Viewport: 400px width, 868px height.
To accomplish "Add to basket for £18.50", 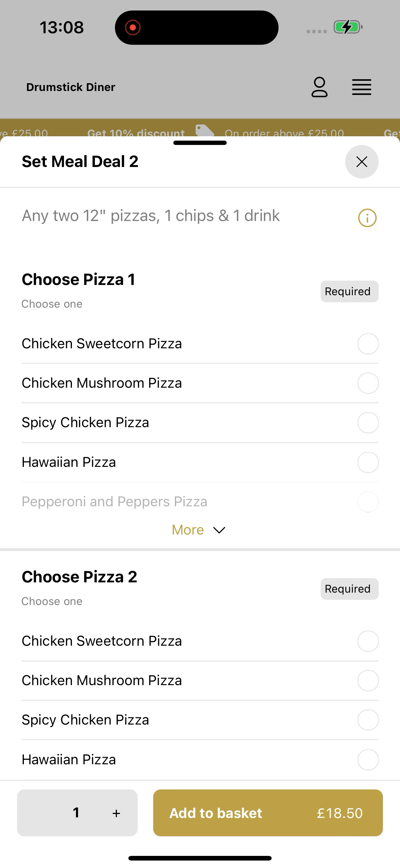I will tap(268, 813).
